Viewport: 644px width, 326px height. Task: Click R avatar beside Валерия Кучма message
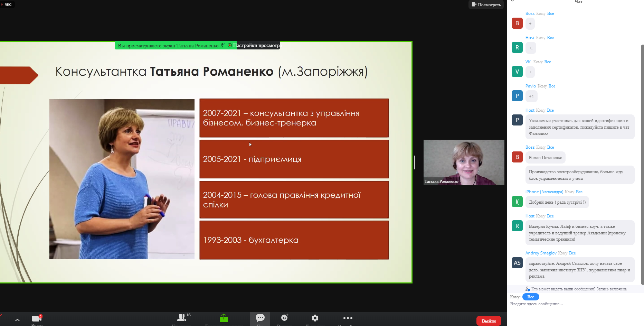tap(517, 226)
